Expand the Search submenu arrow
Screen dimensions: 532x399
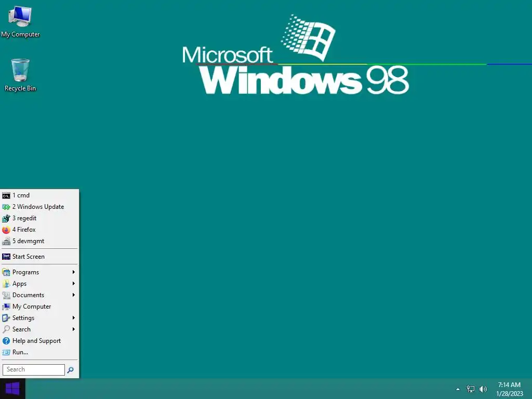click(74, 329)
